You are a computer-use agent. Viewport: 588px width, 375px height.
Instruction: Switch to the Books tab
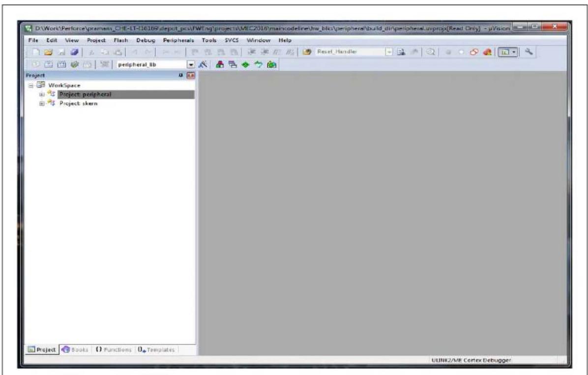(75, 349)
